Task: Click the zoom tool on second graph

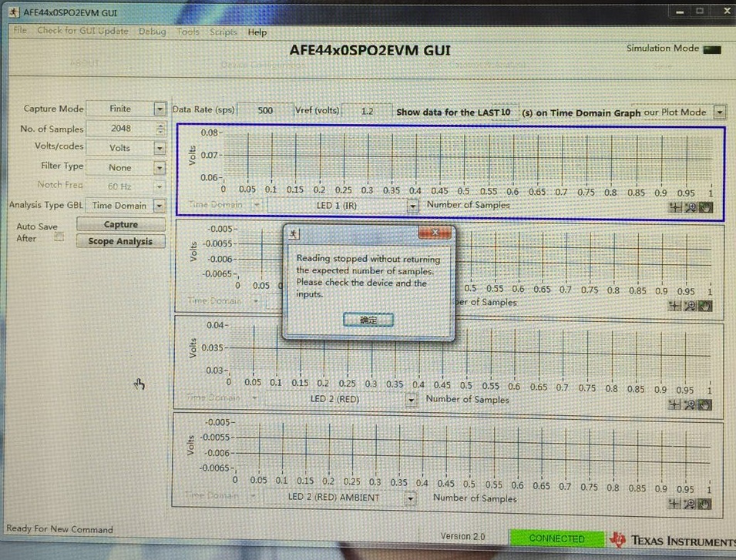Action: (690, 306)
